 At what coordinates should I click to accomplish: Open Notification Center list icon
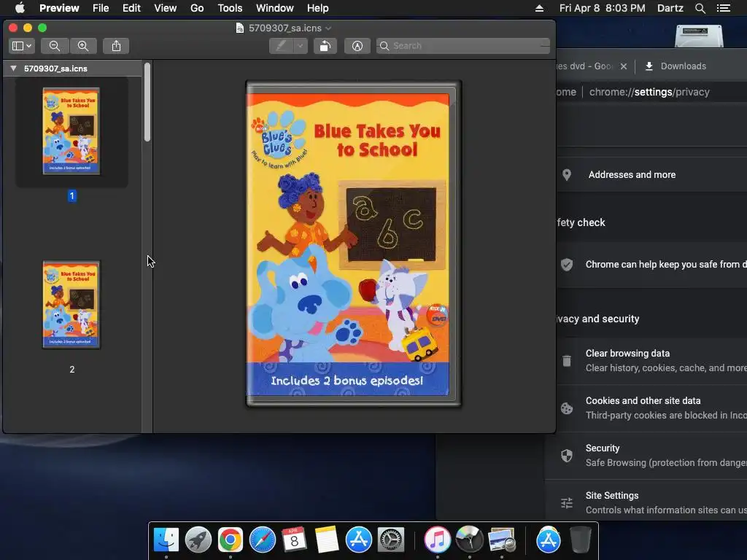724,8
